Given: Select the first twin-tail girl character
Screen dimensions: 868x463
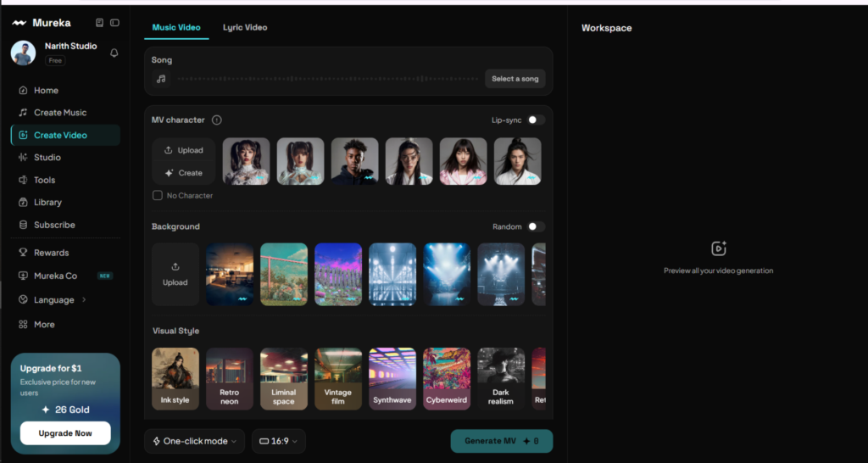Looking at the screenshot, I should click(247, 161).
